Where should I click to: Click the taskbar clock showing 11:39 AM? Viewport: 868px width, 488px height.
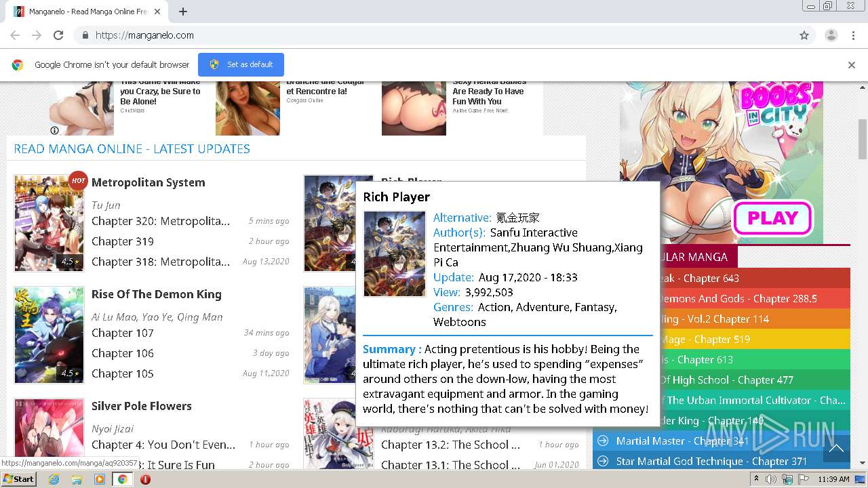point(833,479)
